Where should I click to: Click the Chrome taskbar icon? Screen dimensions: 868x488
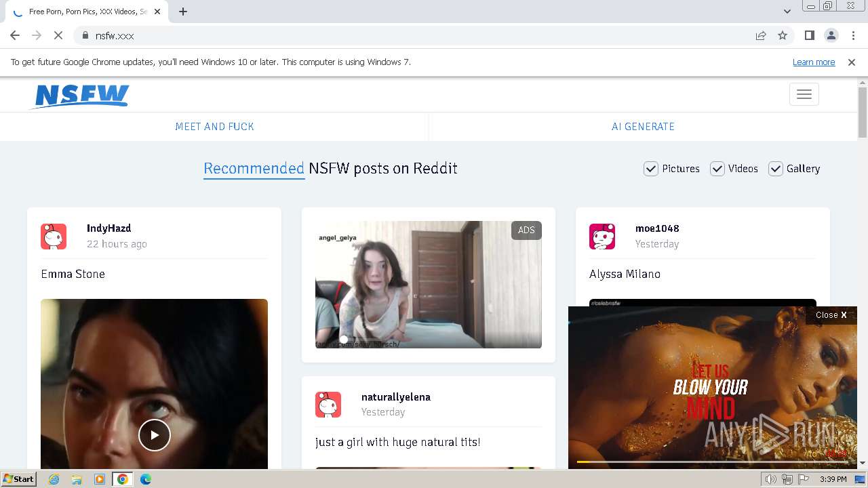(123, 479)
